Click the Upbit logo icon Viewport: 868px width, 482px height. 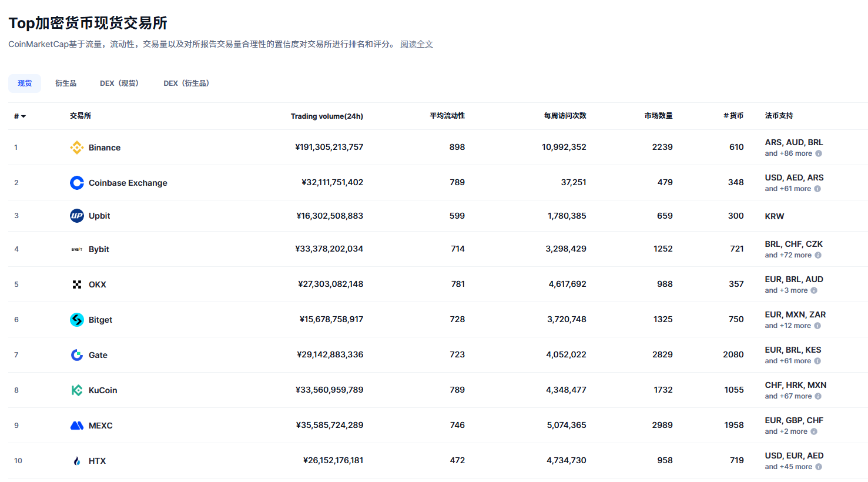(x=76, y=216)
